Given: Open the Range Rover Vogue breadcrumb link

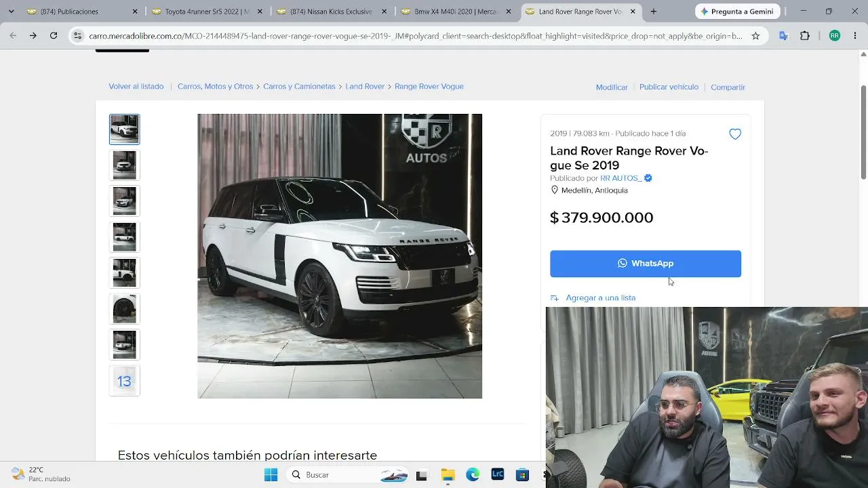Looking at the screenshot, I should tap(429, 87).
